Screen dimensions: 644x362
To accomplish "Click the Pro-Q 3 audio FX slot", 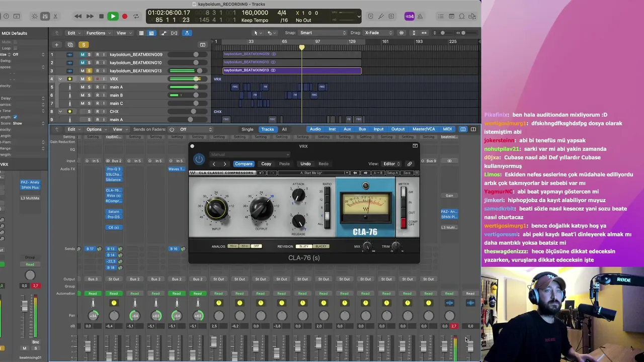I will (114, 169).
